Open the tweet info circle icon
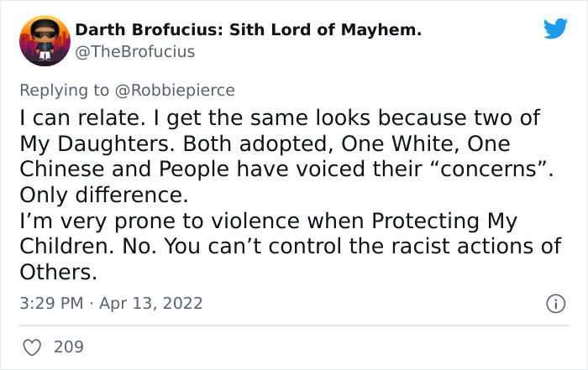This screenshot has width=588, height=370. [554, 302]
